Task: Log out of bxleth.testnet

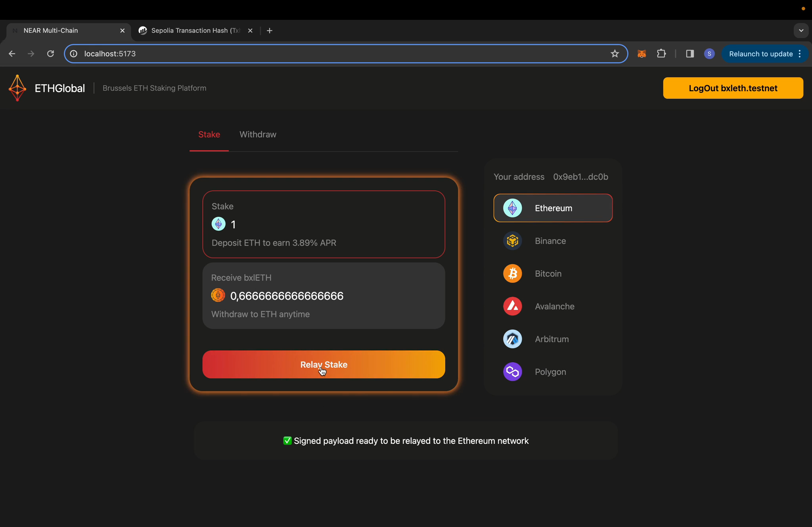Action: [733, 88]
